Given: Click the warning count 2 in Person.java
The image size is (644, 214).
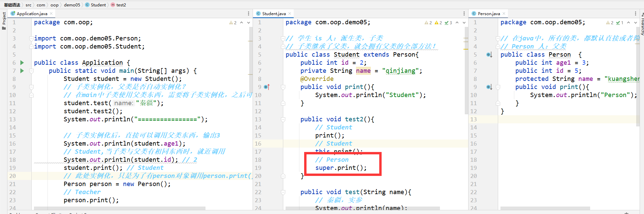Looking at the screenshot, I should coord(610,23).
